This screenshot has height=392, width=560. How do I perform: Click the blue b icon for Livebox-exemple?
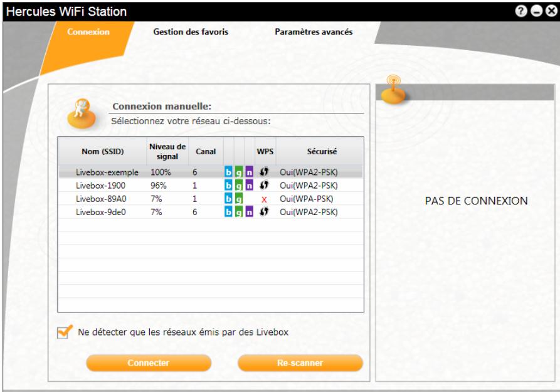[228, 172]
